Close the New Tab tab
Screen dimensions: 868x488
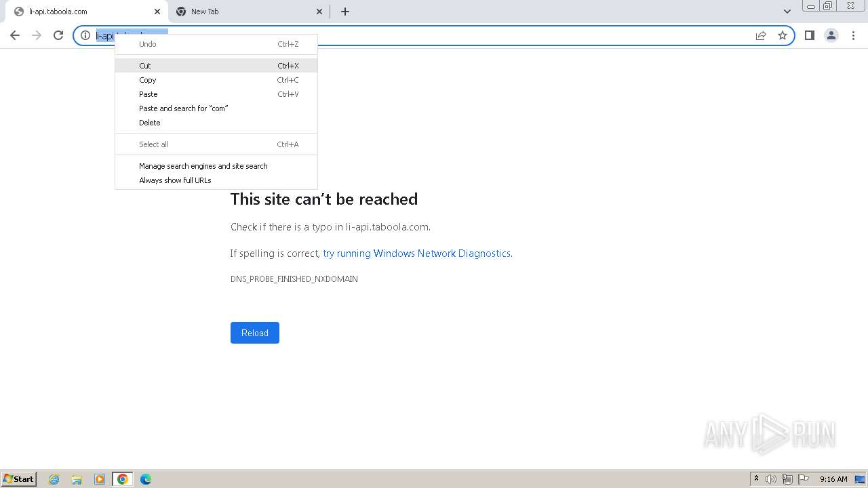point(320,12)
